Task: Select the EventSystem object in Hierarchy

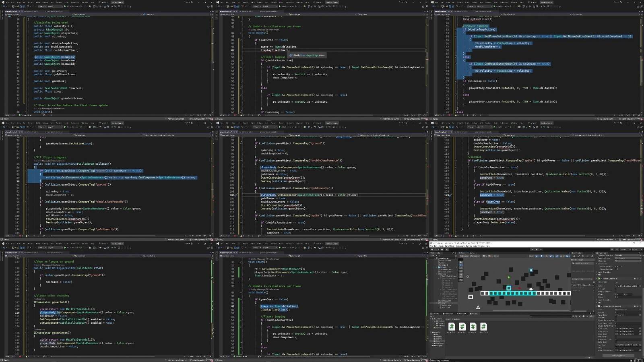Action: 444,301
